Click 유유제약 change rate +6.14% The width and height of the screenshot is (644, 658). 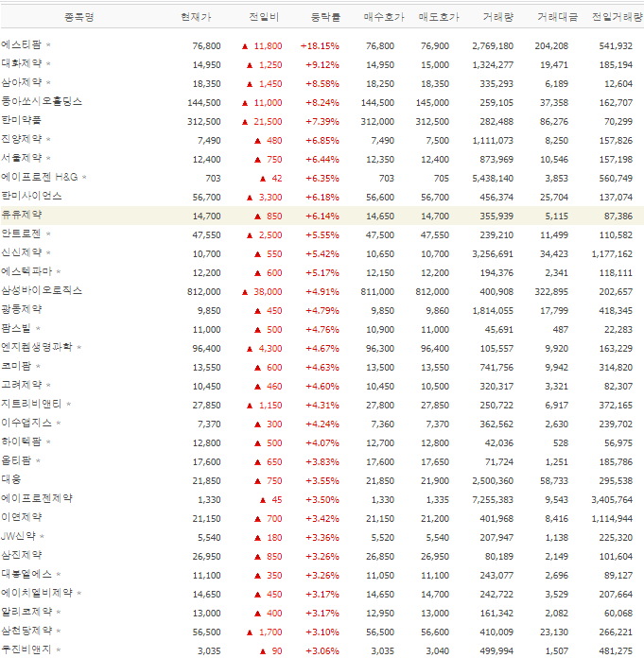pos(322,216)
